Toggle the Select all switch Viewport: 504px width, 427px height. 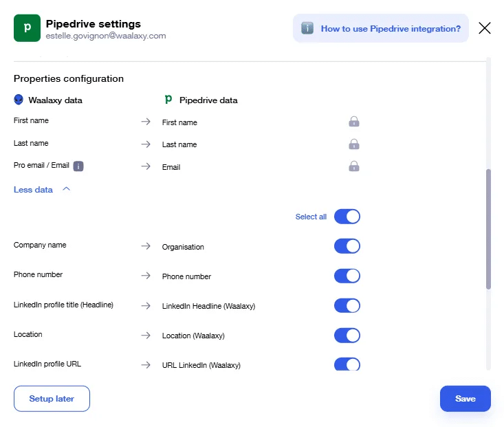click(347, 217)
